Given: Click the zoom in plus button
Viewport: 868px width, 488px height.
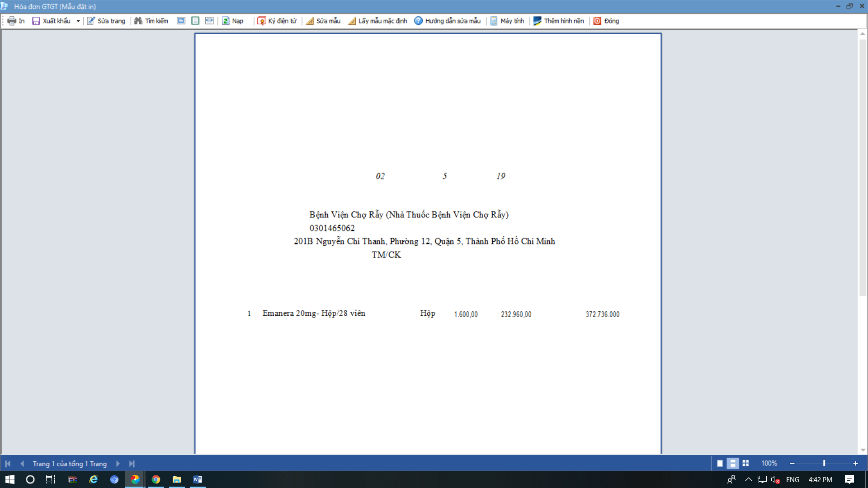Looking at the screenshot, I should tap(855, 463).
